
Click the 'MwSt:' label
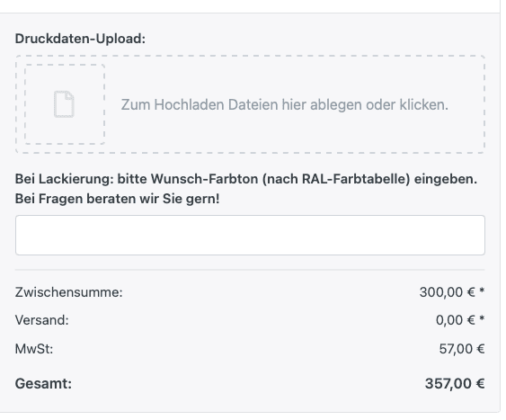(34, 349)
